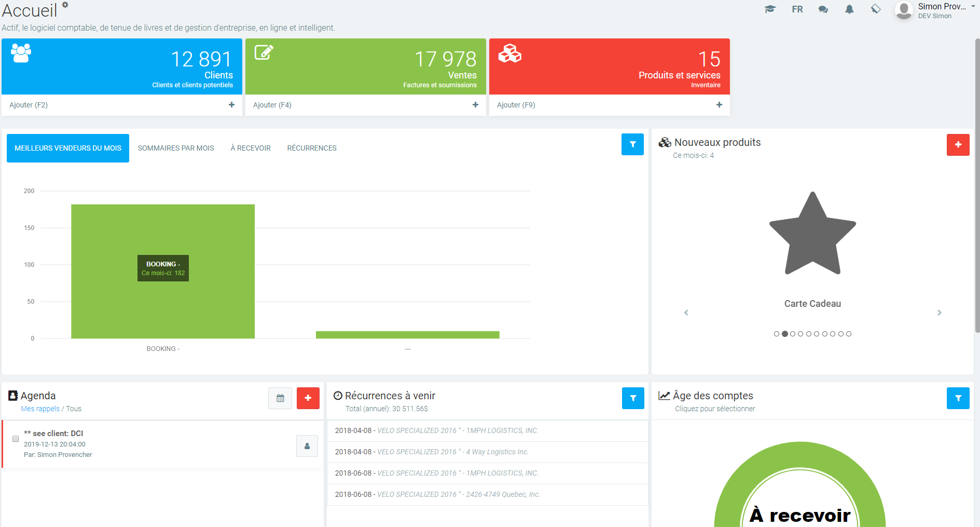Image resolution: width=980 pixels, height=527 pixels.
Task: Switch to À recevoir tab
Action: point(251,148)
